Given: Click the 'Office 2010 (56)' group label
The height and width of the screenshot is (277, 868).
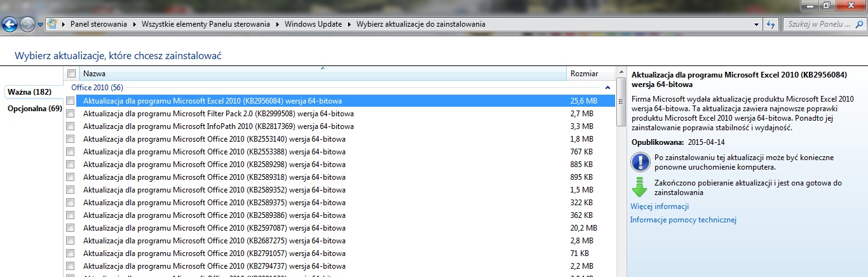Looking at the screenshot, I should coord(97,87).
